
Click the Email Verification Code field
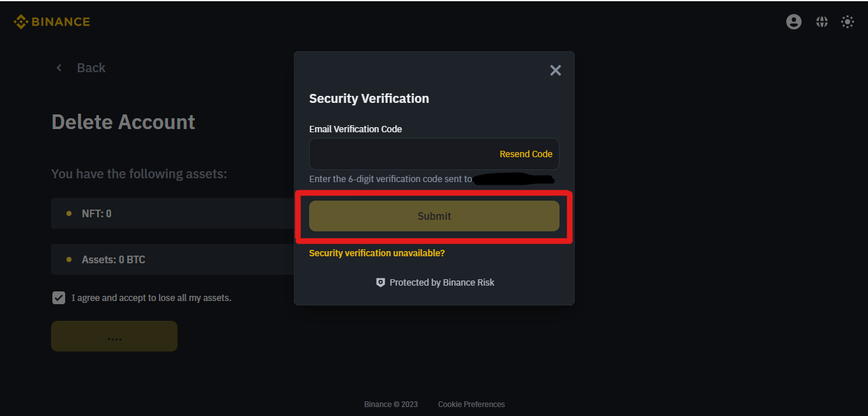434,154
